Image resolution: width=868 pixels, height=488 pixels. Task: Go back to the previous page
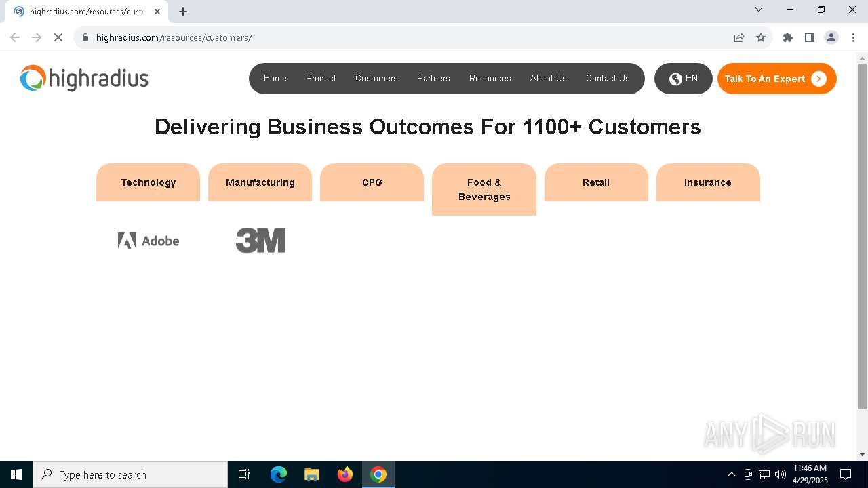(x=15, y=37)
